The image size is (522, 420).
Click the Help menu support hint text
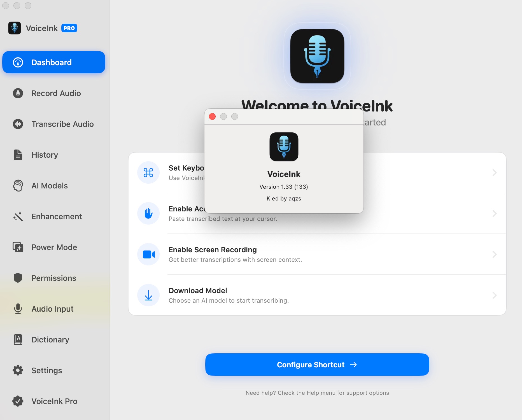[x=317, y=393]
